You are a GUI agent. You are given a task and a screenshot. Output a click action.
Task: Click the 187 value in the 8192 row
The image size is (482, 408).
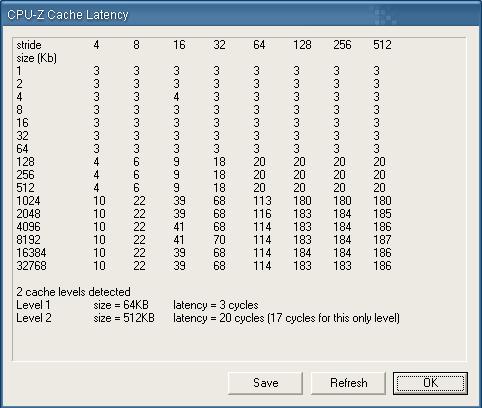(382, 240)
